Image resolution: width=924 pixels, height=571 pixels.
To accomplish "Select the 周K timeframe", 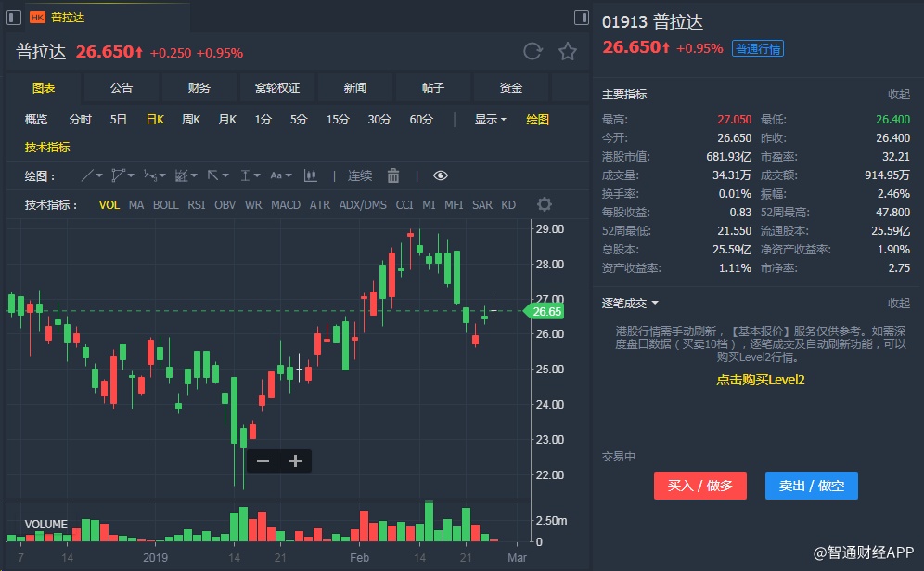I will tap(191, 119).
